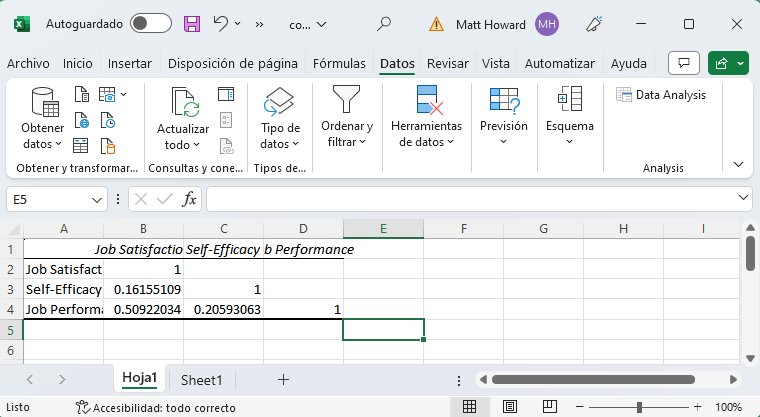Image resolution: width=760 pixels, height=417 pixels.
Task: Click the insert function fx icon
Action: pyautogui.click(x=189, y=199)
